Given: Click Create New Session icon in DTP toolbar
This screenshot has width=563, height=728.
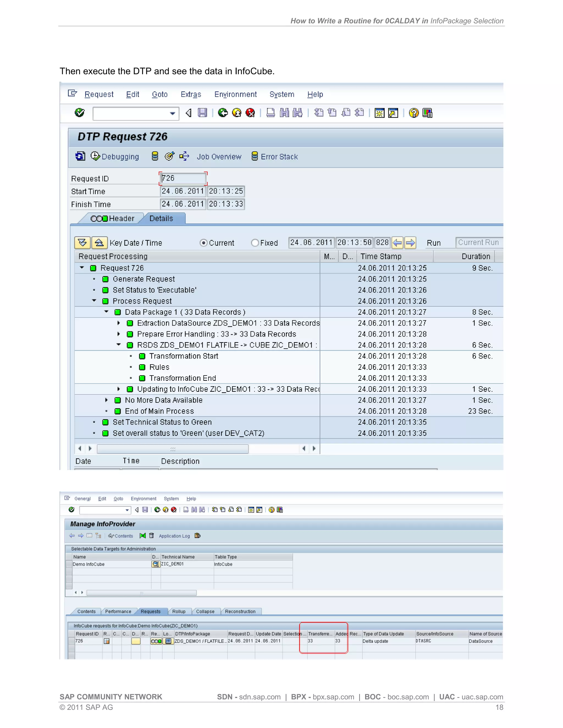Looking at the screenshot, I should point(380,113).
